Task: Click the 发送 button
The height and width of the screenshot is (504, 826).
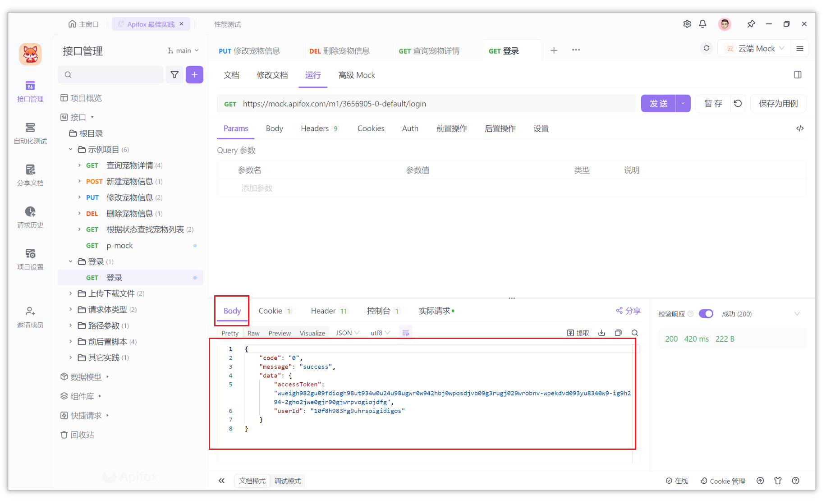Action: click(659, 103)
